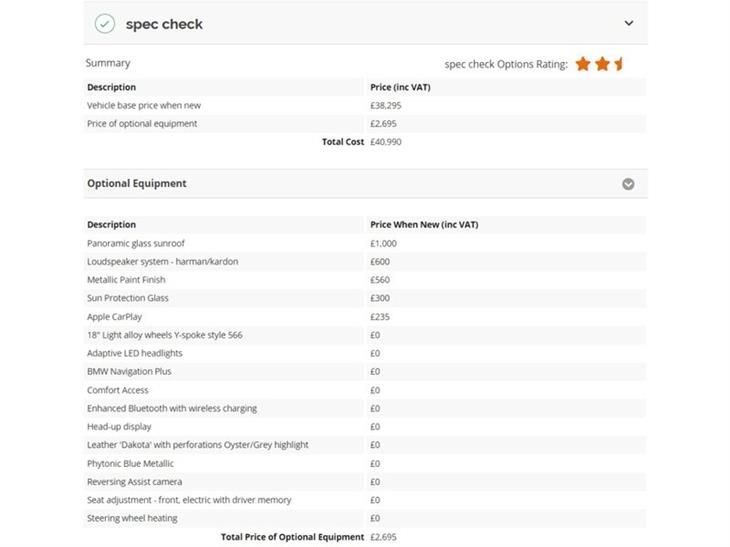
Task: Click the first orange rating star
Action: [x=583, y=64]
